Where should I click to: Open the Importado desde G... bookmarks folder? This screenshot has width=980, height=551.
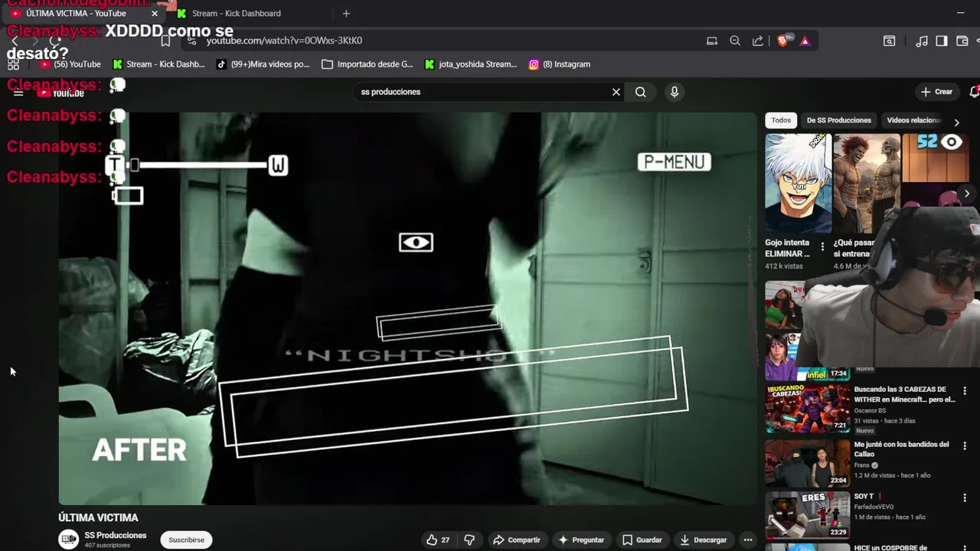pos(367,64)
